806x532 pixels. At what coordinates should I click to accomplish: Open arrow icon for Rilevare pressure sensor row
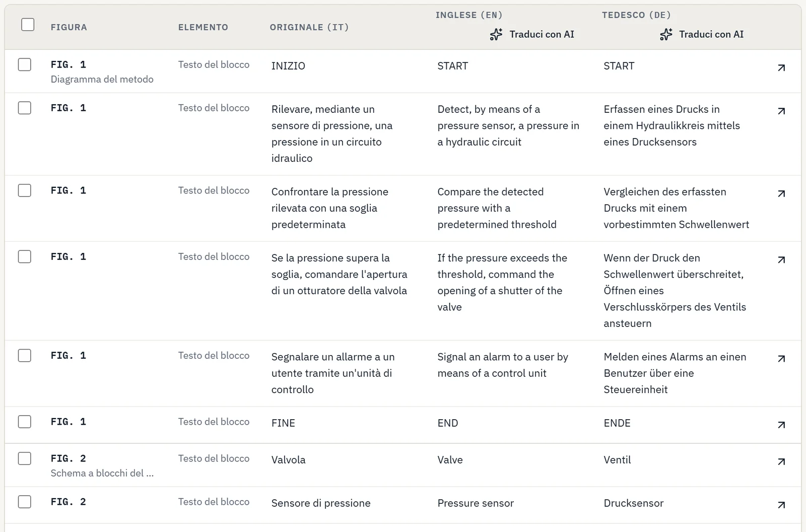pyautogui.click(x=781, y=111)
